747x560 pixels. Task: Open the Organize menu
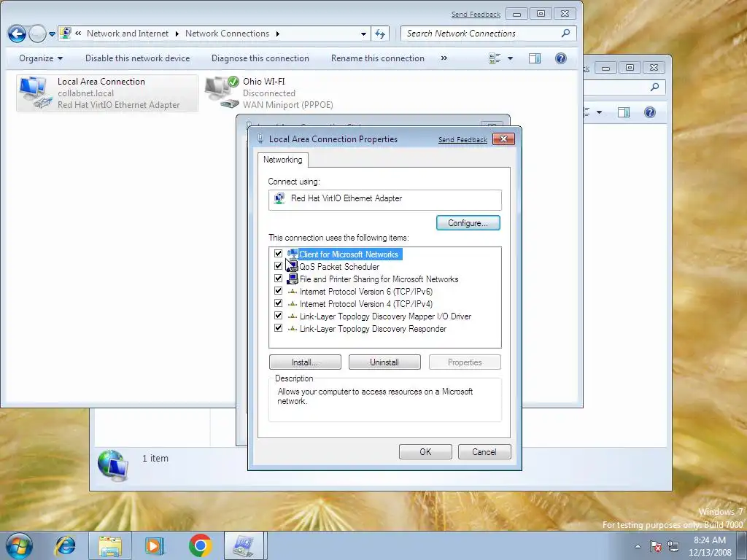coord(41,58)
